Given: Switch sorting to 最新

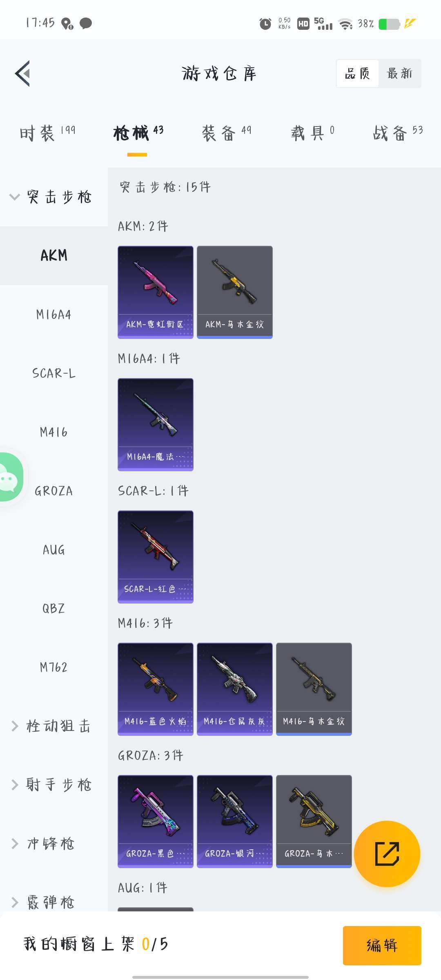Looking at the screenshot, I should tap(400, 73).
